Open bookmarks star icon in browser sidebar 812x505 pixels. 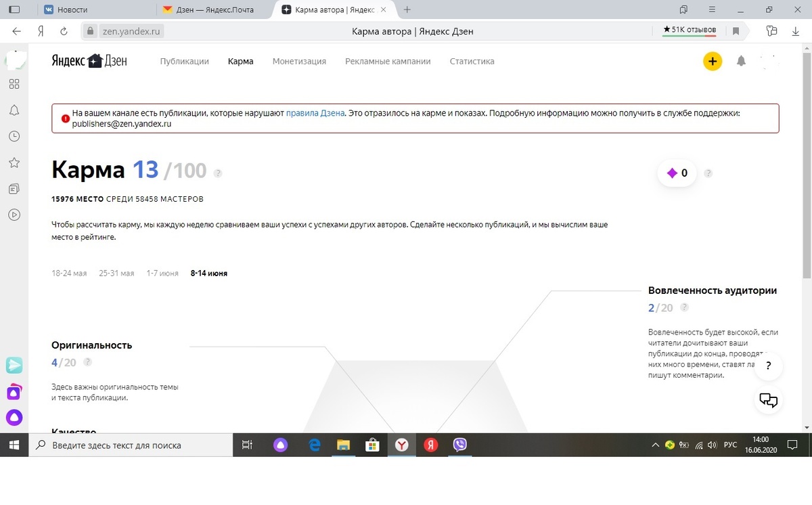click(14, 162)
